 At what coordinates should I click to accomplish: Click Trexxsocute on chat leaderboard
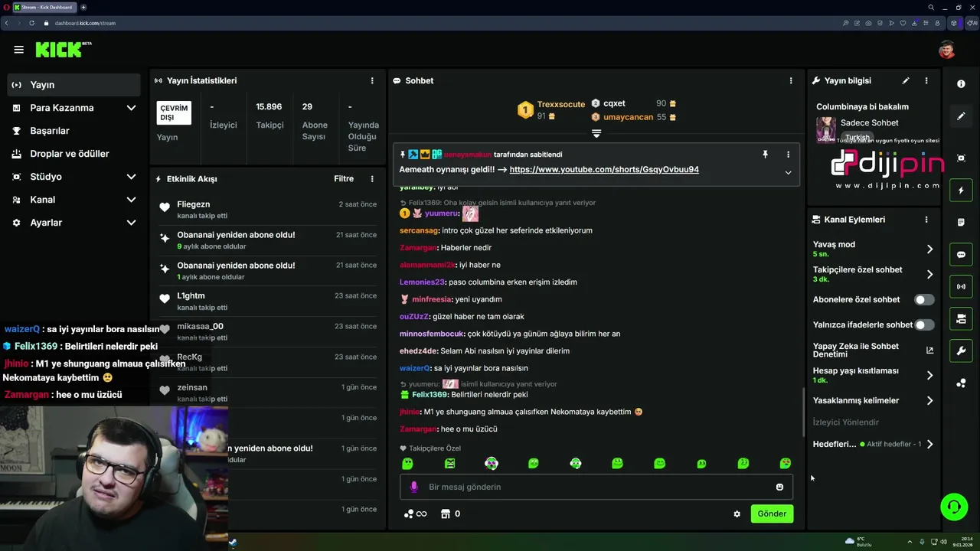coord(560,104)
